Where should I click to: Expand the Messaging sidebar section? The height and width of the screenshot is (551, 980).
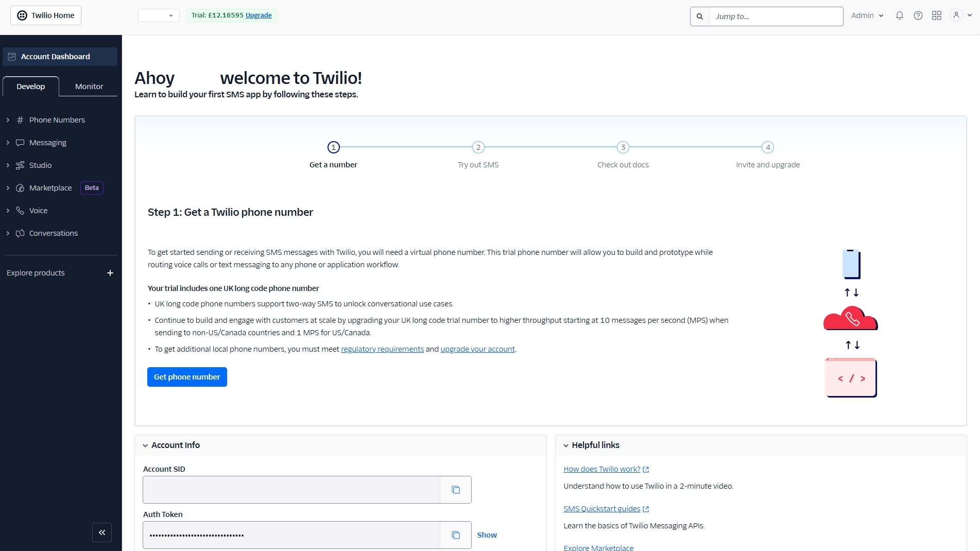coord(47,143)
